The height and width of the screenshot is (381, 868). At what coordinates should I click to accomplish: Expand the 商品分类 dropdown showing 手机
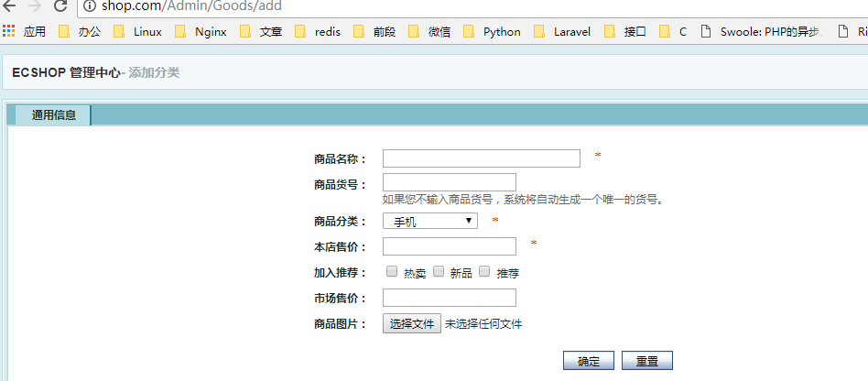click(429, 221)
